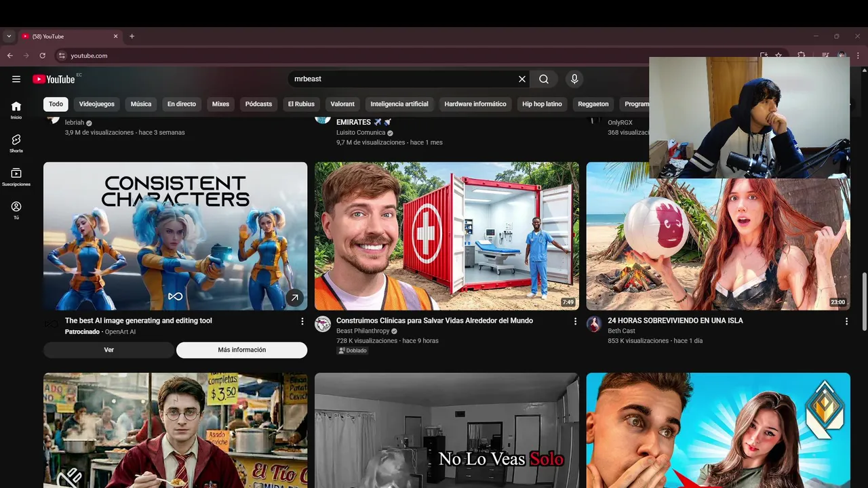Open the YouTube guide hamburger menu
868x488 pixels.
[x=16, y=79]
